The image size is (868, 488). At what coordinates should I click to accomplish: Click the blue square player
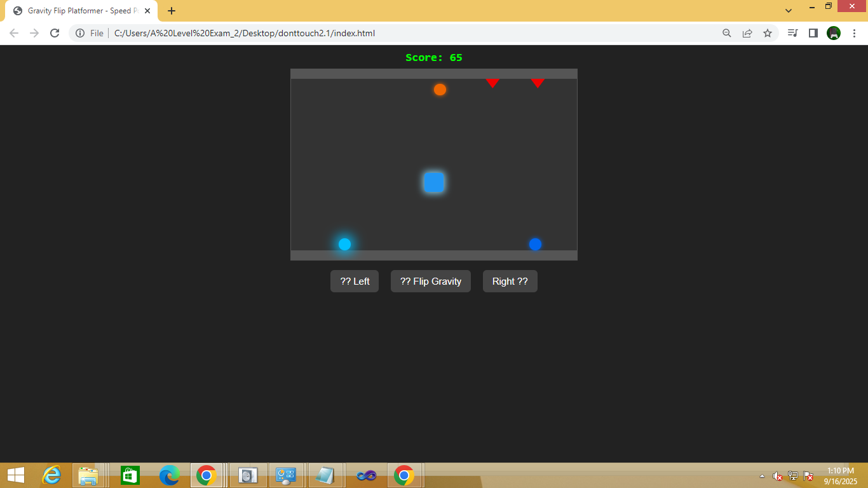[x=434, y=182]
